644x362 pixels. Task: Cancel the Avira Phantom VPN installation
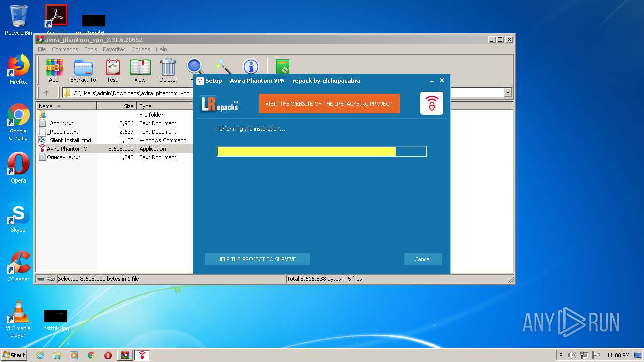click(x=422, y=259)
